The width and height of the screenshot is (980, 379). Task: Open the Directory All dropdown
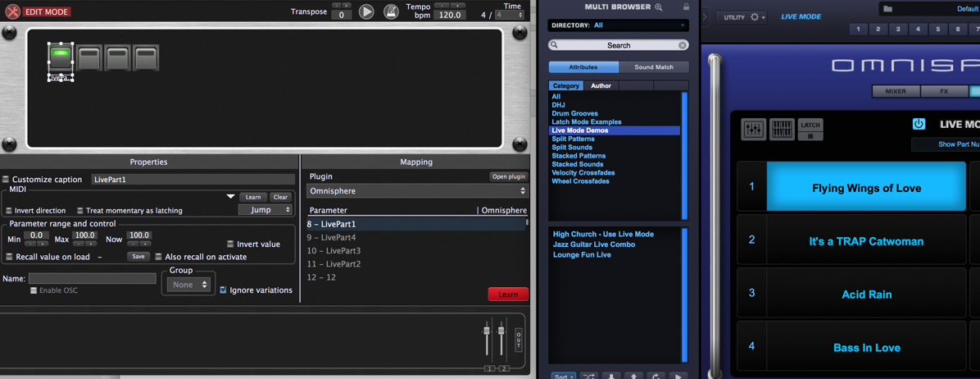(x=618, y=25)
